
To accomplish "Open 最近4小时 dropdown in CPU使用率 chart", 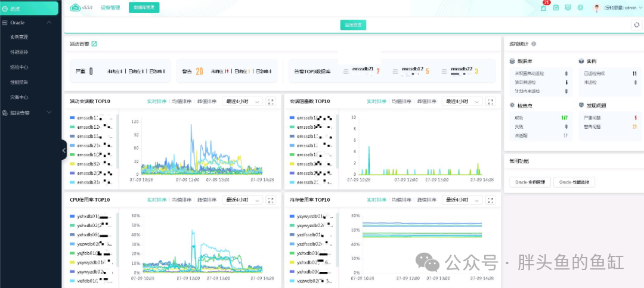I will click(242, 200).
